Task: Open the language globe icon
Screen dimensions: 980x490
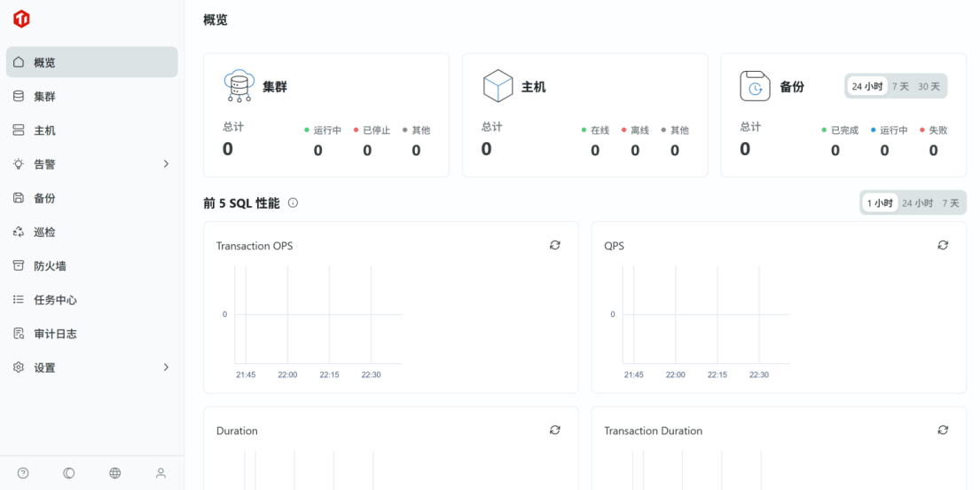Action: 115,473
